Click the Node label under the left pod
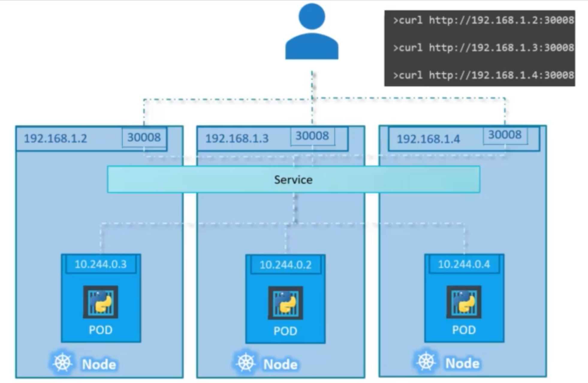Viewport: 588px width, 383px height. pyautogui.click(x=99, y=364)
